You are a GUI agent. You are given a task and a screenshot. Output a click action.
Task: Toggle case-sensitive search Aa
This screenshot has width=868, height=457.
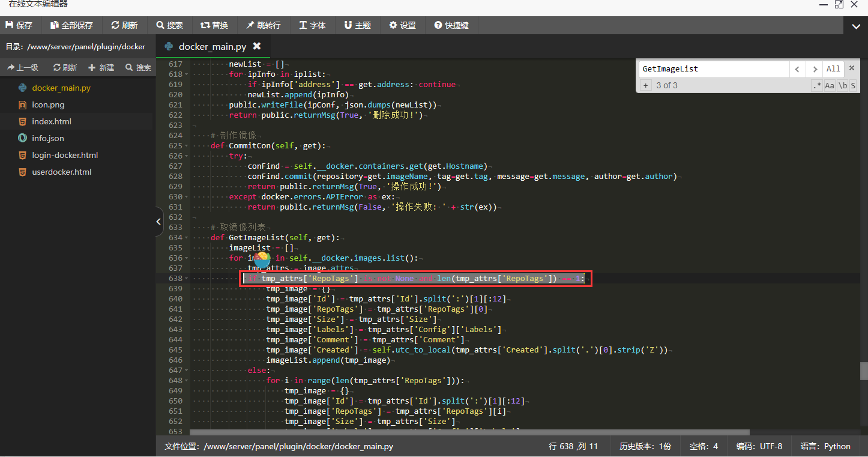tap(830, 86)
